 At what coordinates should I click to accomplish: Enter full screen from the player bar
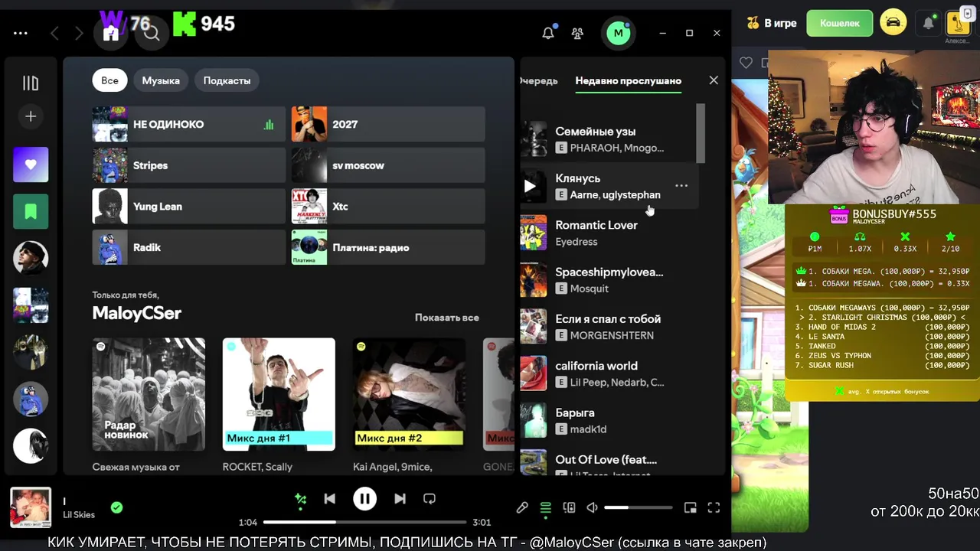point(714,507)
